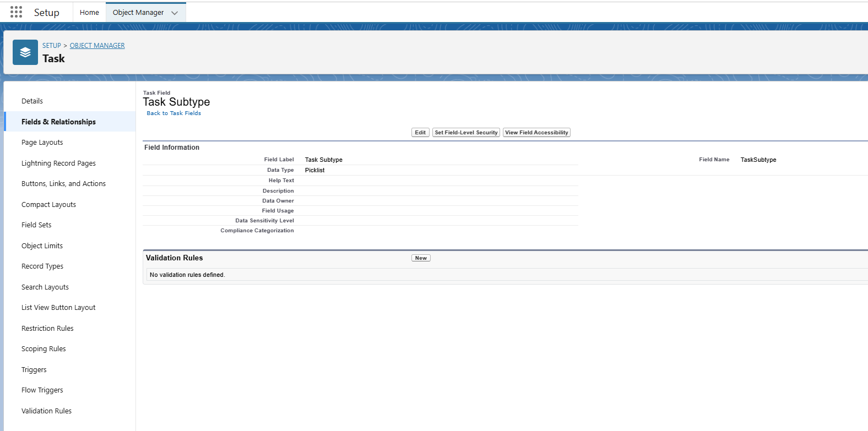Open the OBJECT MANAGER breadcrumb link

tap(97, 46)
